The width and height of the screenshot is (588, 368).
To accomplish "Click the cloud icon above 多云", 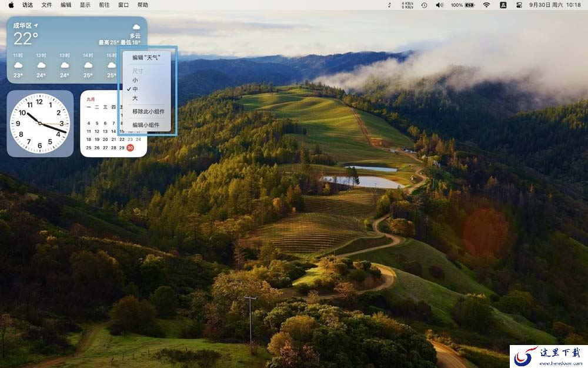I will click(136, 26).
